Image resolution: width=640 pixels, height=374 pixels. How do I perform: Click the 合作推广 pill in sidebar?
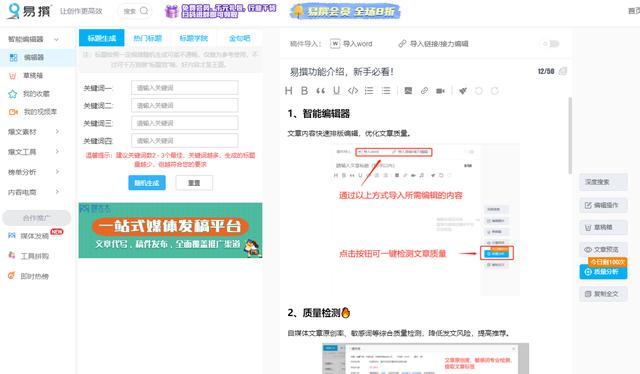pos(36,218)
